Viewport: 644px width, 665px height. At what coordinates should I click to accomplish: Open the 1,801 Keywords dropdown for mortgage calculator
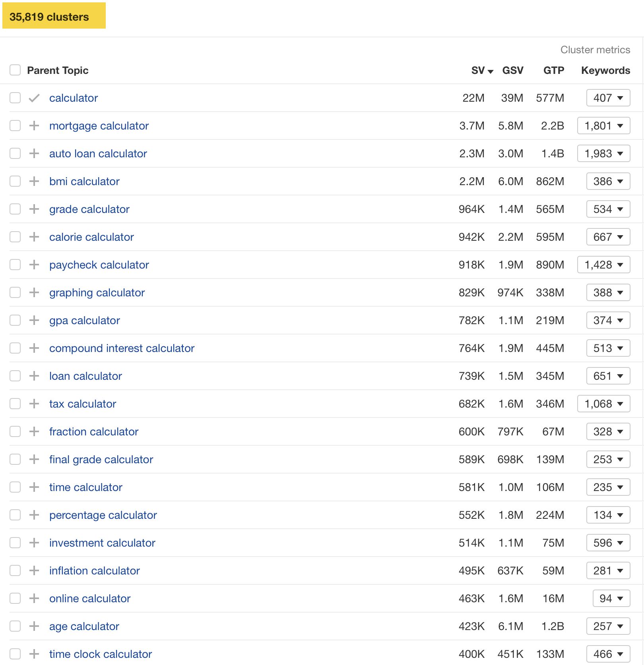coord(603,126)
